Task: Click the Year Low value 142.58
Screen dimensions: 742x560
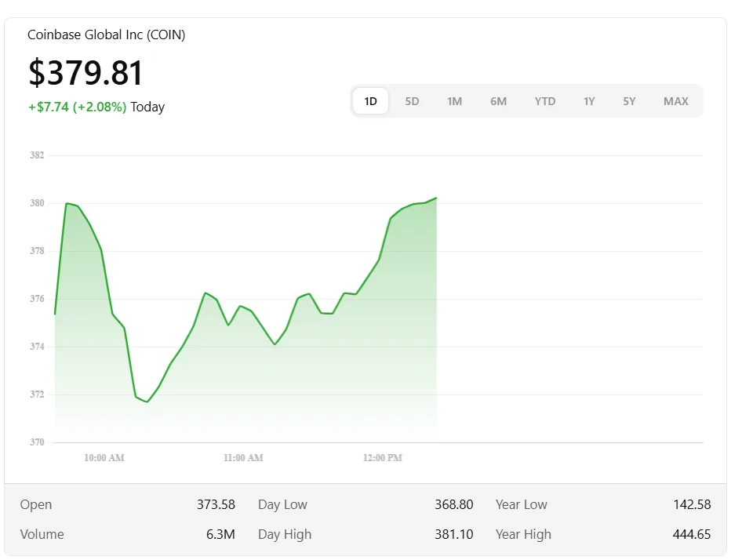Action: pos(692,504)
